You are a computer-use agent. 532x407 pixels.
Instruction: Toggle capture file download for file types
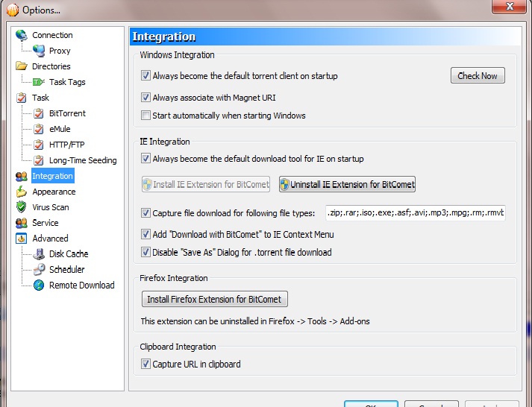146,213
